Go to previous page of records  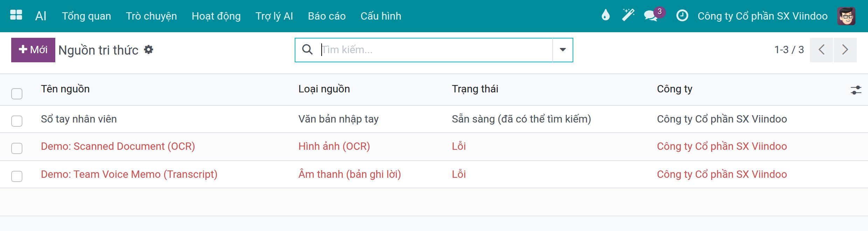pos(821,50)
